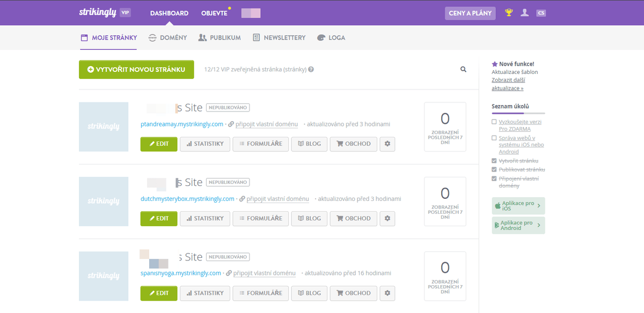Open Blog for dutchmysterybox site
Image resolution: width=644 pixels, height=313 pixels.
(x=309, y=218)
